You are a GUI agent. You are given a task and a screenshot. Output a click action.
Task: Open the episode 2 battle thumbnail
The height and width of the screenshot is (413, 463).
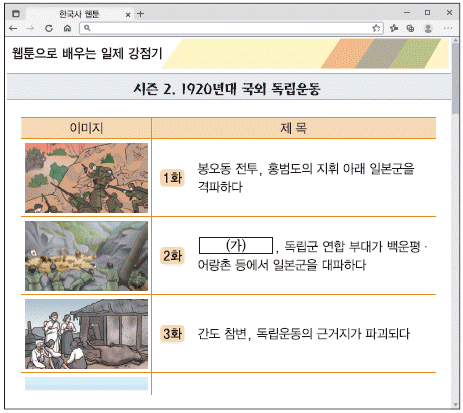pyautogui.click(x=86, y=256)
